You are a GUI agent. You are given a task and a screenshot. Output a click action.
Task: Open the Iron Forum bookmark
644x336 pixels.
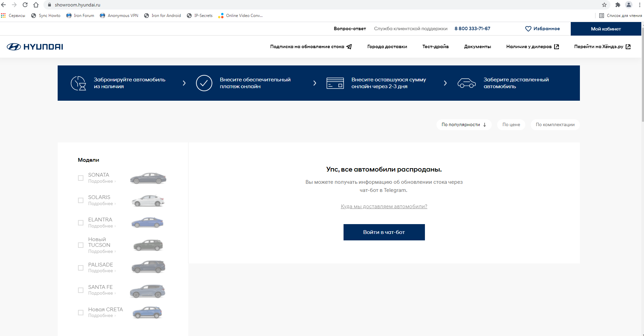point(80,16)
